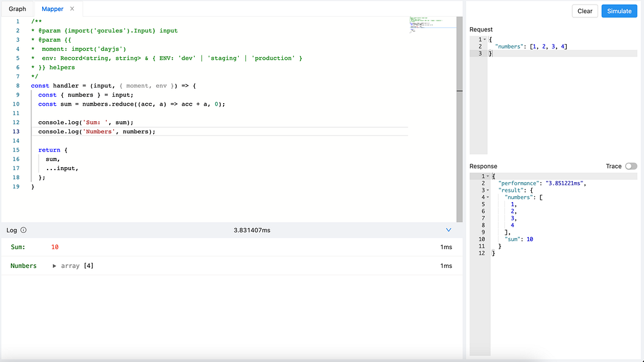Click line number 10 in the code editor
Viewport: 644px width, 362px height.
[x=16, y=104]
